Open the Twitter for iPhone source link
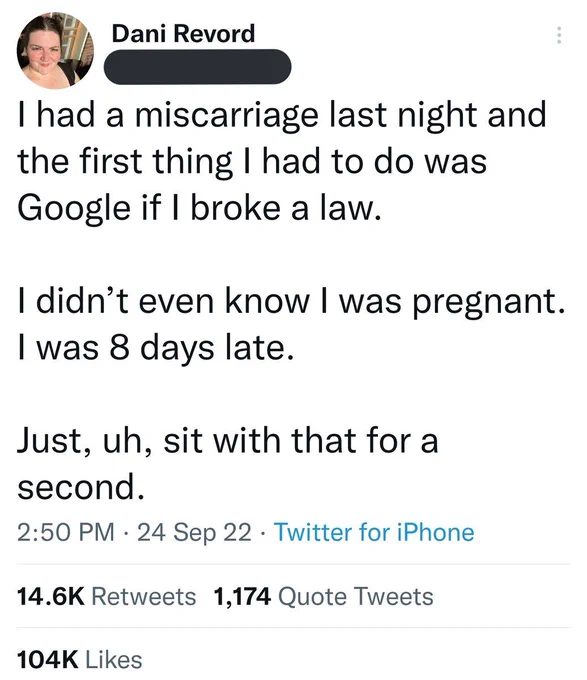The image size is (587, 680). [x=375, y=532]
